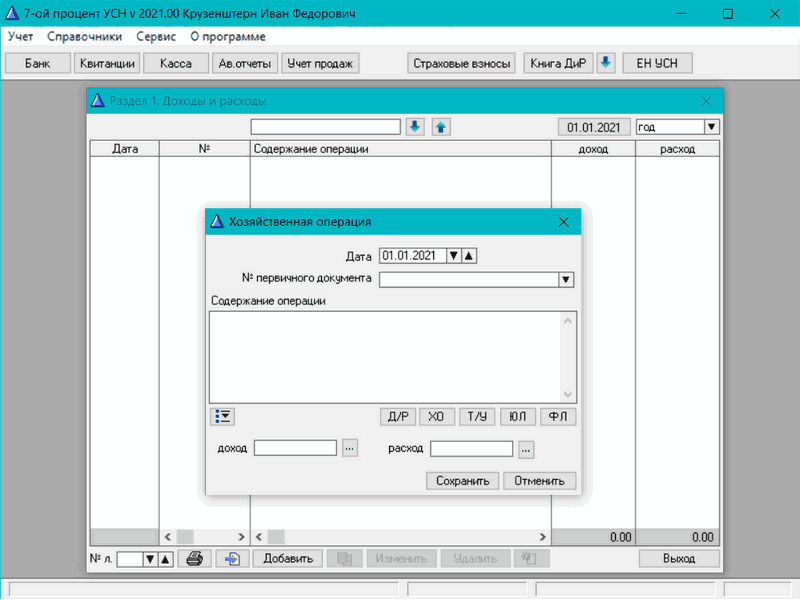Viewport: 800px width, 600px height.
Task: Open the Сервис menu
Action: pyautogui.click(x=156, y=36)
